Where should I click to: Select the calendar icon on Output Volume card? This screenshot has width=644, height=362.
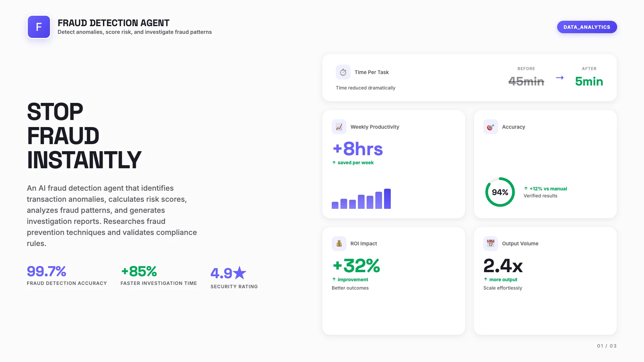point(490,243)
